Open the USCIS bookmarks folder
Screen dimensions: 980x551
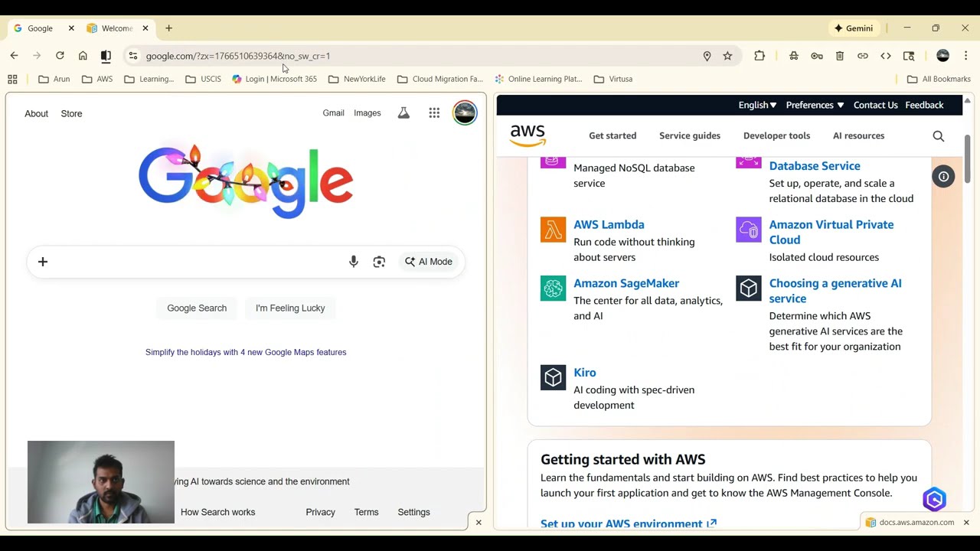click(x=204, y=79)
